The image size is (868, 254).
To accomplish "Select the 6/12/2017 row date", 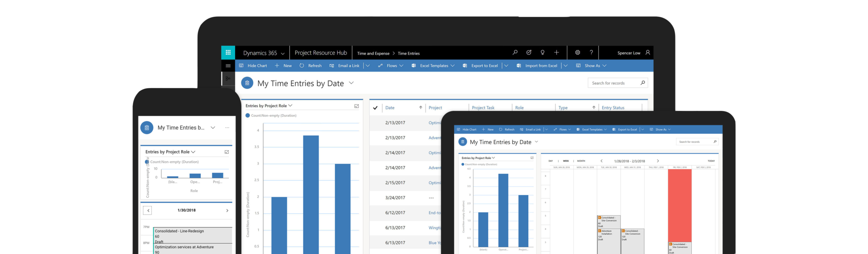I will 395,213.
